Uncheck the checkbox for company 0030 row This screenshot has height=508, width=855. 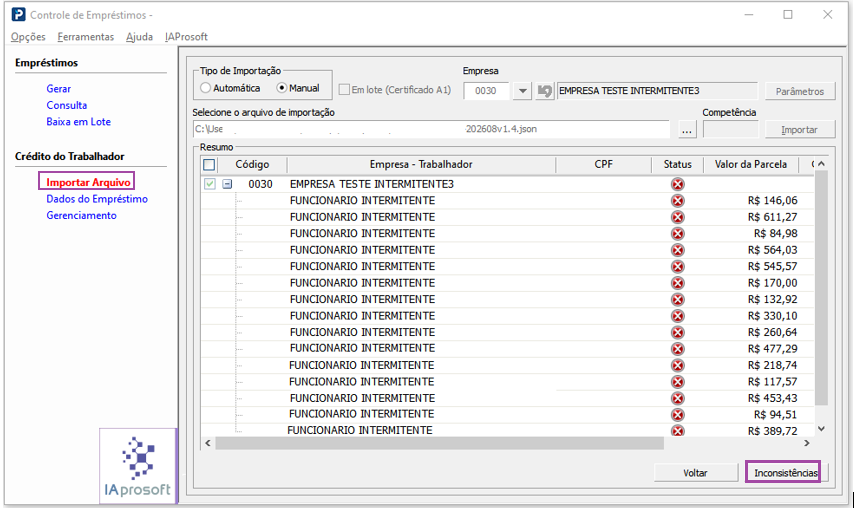pos(209,184)
